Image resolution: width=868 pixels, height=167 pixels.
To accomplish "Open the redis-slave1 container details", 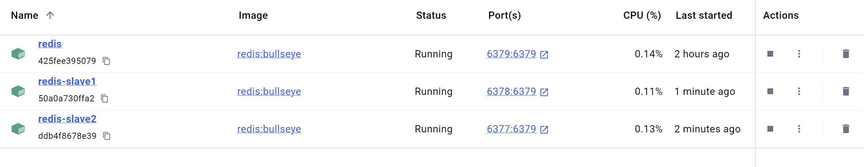I will (x=67, y=81).
